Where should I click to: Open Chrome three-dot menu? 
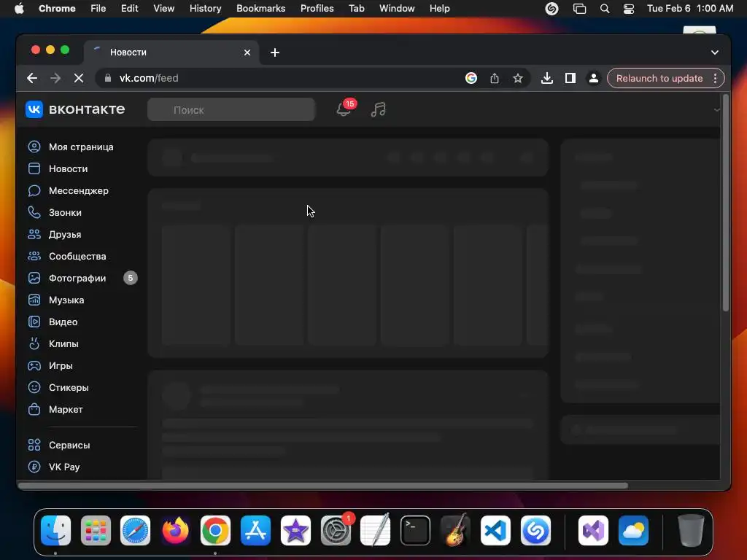pos(715,78)
